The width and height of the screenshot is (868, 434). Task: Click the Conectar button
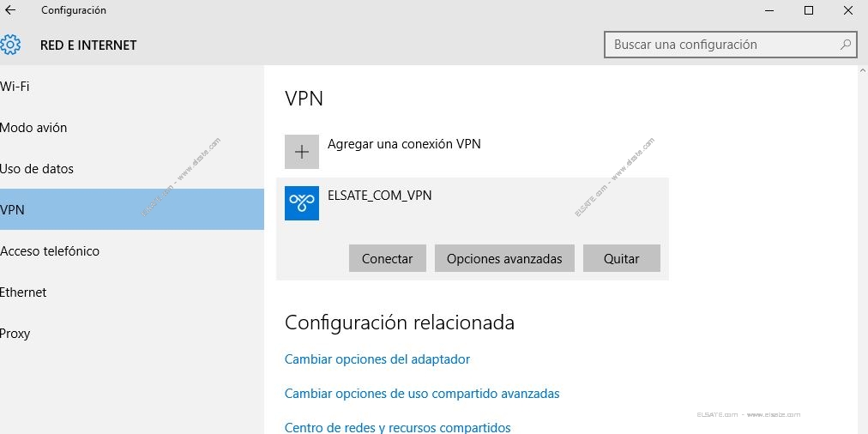click(388, 258)
